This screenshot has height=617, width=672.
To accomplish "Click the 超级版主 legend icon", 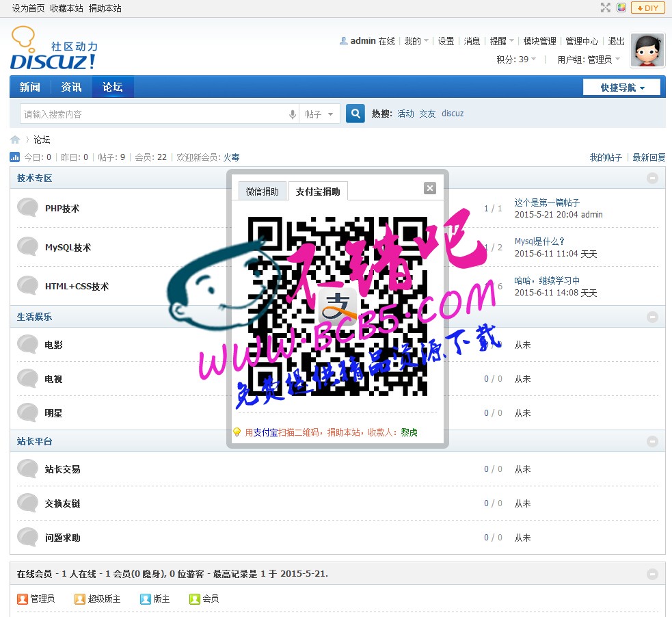I will (80, 599).
